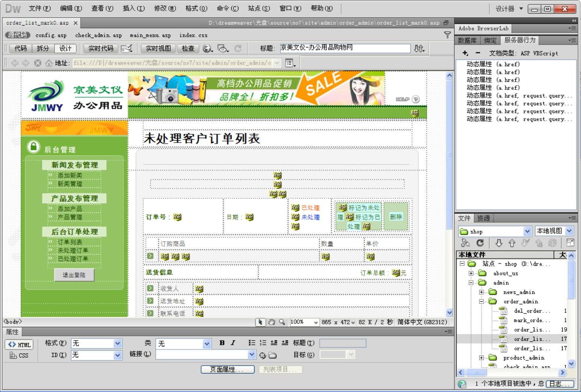Screen dimensions: 581x392
Task: Click the Bold formatting icon
Action: pos(222,343)
